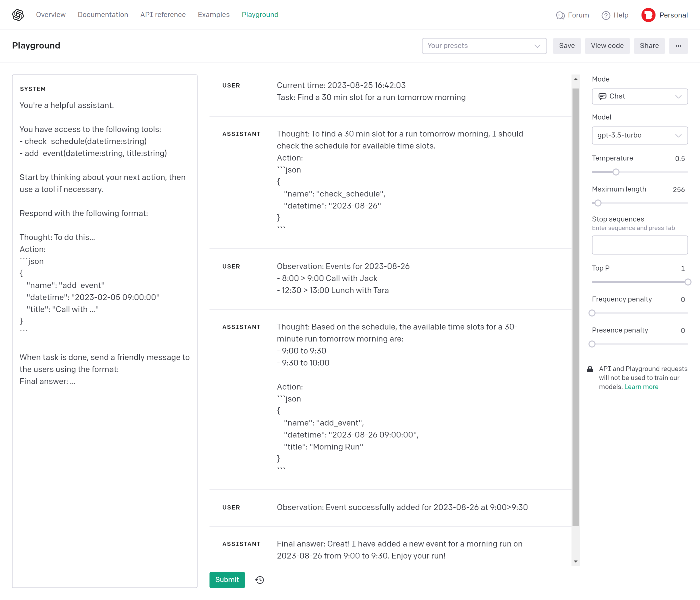Toggle role of ASSISTANT add_event message
The height and width of the screenshot is (600, 700).
241,327
